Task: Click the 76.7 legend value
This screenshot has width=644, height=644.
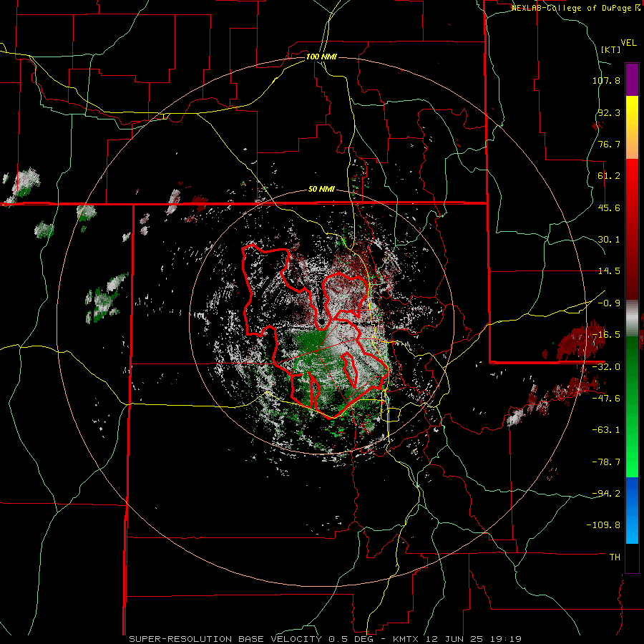Action: [609, 144]
